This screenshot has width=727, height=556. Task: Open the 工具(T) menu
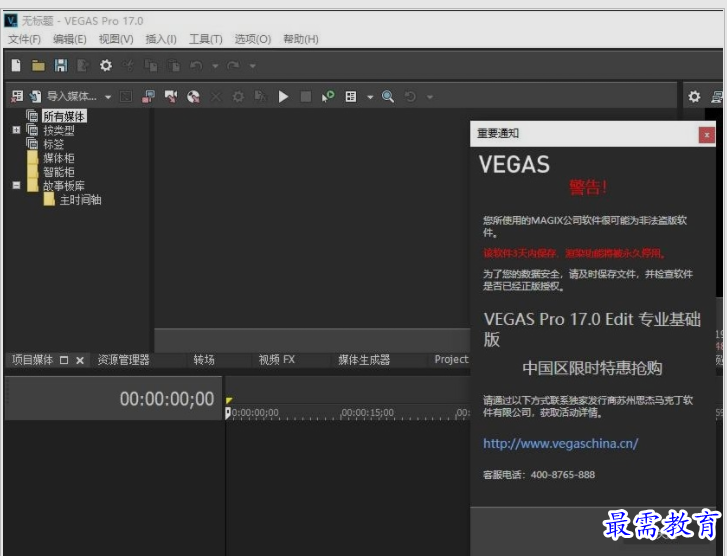coord(205,39)
